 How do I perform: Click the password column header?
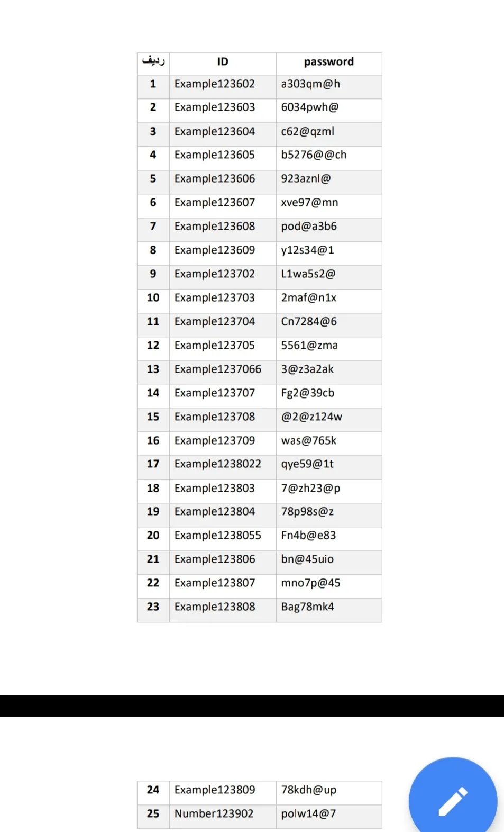pyautogui.click(x=328, y=62)
